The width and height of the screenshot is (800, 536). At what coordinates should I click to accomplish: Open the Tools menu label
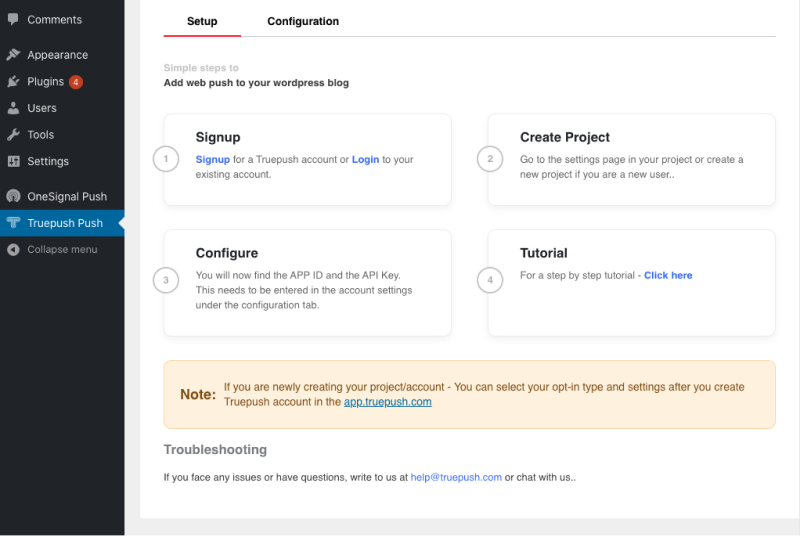[41, 135]
